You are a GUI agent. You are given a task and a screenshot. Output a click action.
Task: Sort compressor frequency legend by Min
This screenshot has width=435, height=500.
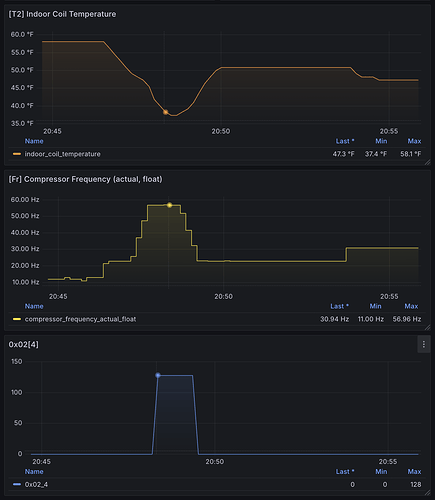(376, 306)
